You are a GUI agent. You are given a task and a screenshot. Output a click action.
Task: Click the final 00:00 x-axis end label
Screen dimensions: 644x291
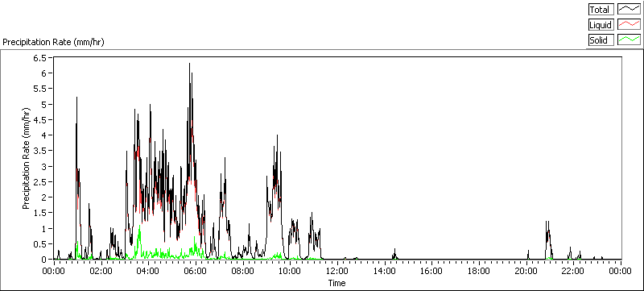pyautogui.click(x=621, y=271)
